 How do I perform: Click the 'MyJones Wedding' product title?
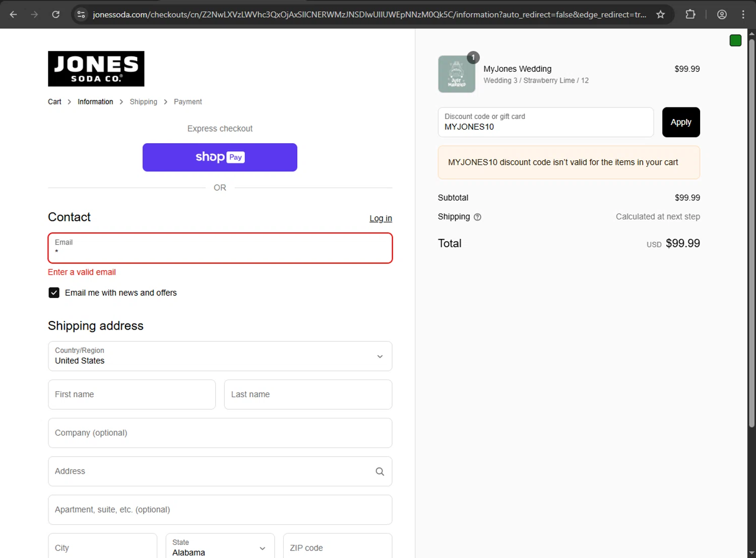[x=518, y=69]
